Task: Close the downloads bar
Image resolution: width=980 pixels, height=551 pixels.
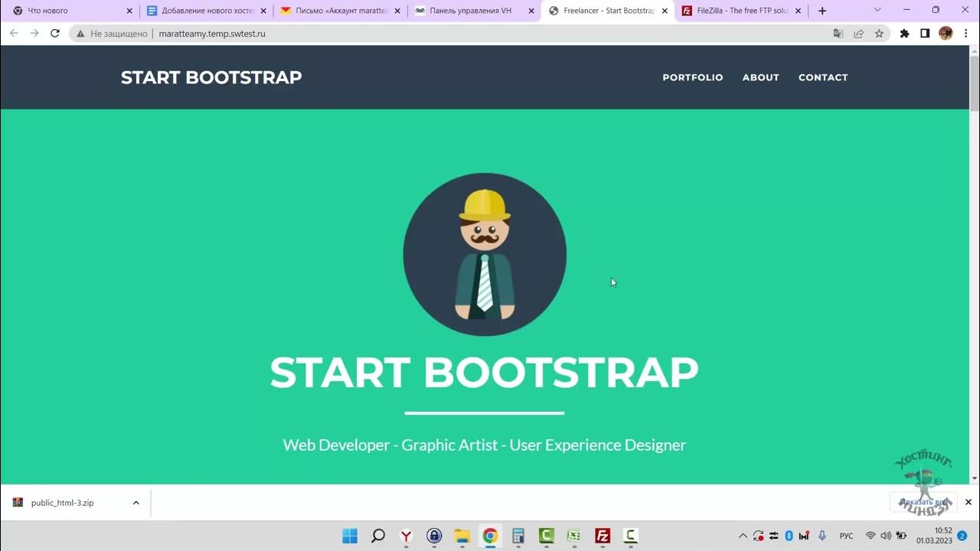Action: point(968,502)
